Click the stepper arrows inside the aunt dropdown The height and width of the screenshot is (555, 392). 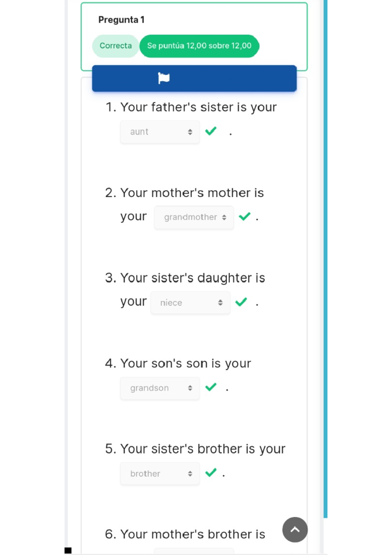point(191,131)
